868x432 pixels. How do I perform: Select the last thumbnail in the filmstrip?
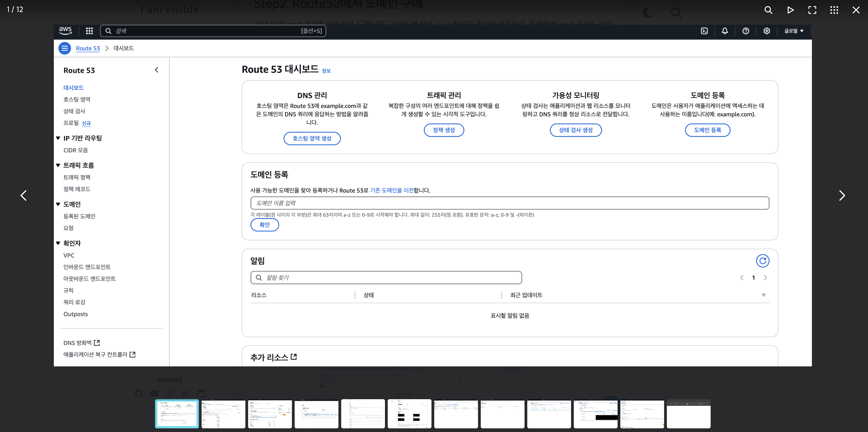(x=689, y=414)
